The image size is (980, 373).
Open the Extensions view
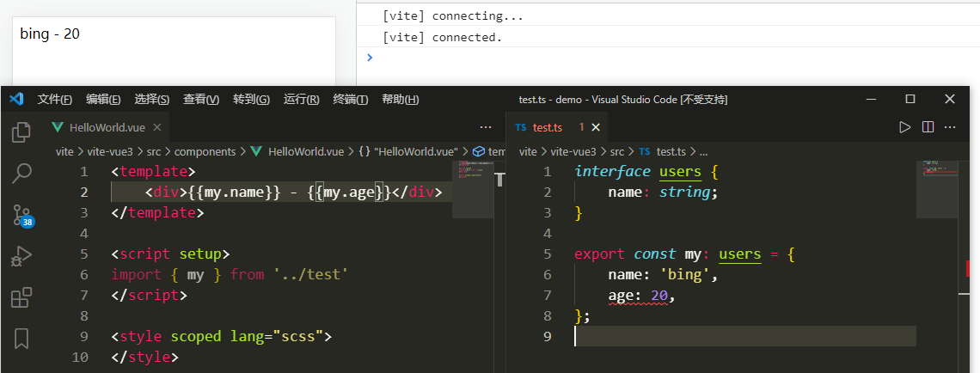click(21, 297)
